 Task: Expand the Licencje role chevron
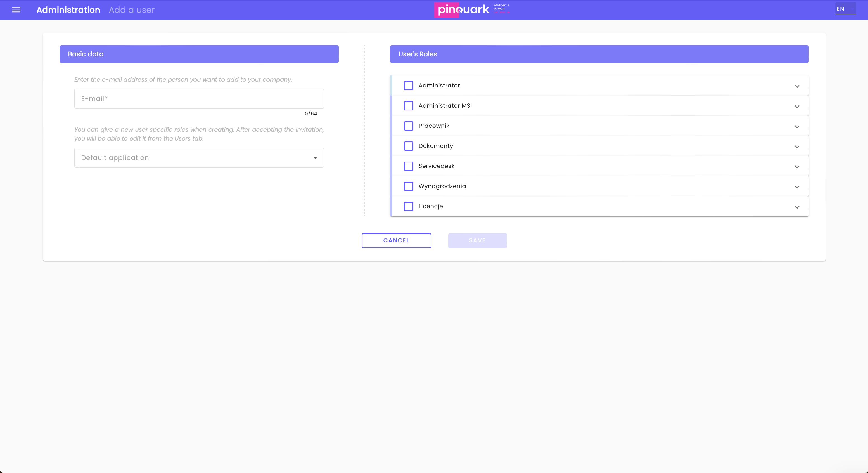point(797,207)
